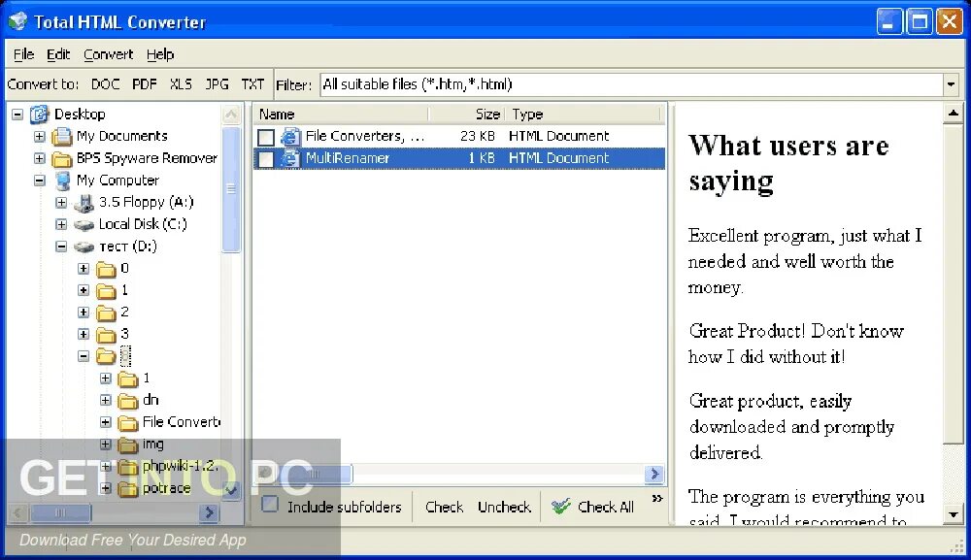Click the "23 KB" size cell

coord(478,136)
